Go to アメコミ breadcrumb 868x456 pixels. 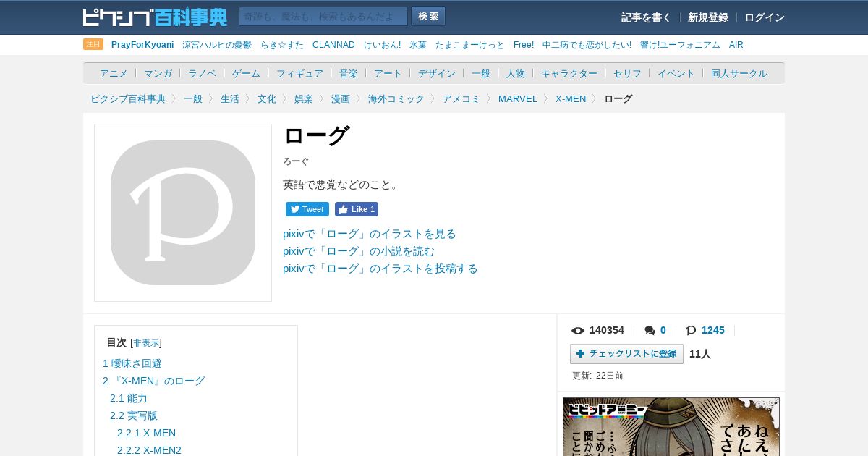point(461,98)
